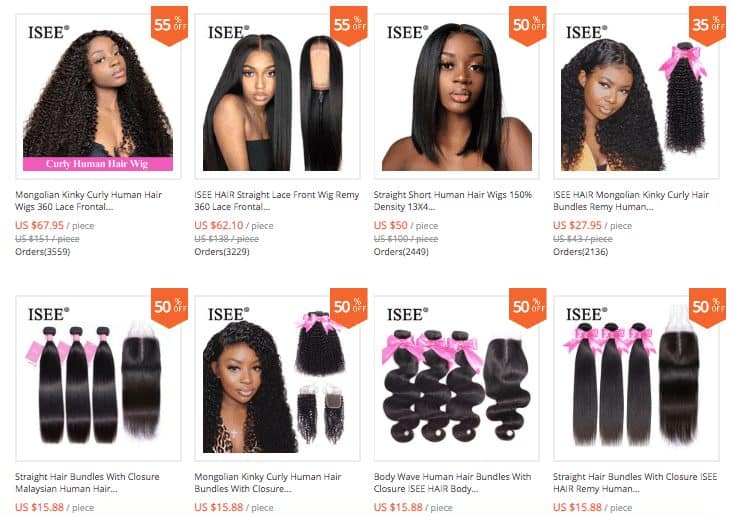
Task: Click the kinky curly bundles with closure photo
Action: pos(277,378)
